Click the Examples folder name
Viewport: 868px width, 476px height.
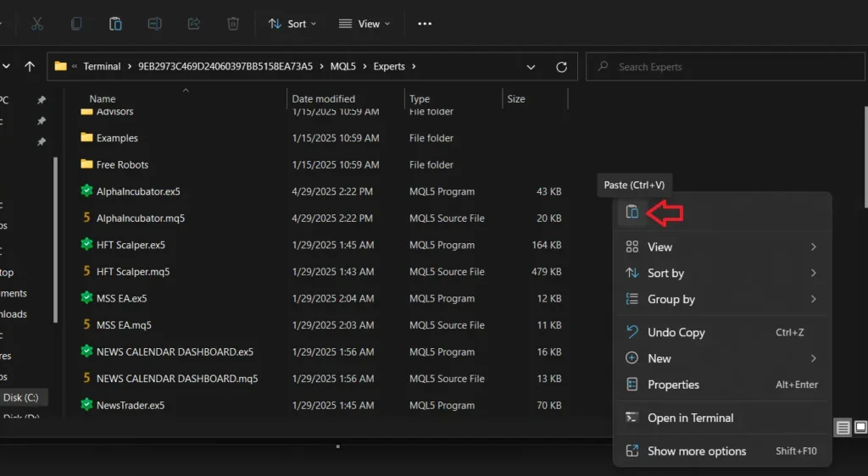tap(117, 138)
